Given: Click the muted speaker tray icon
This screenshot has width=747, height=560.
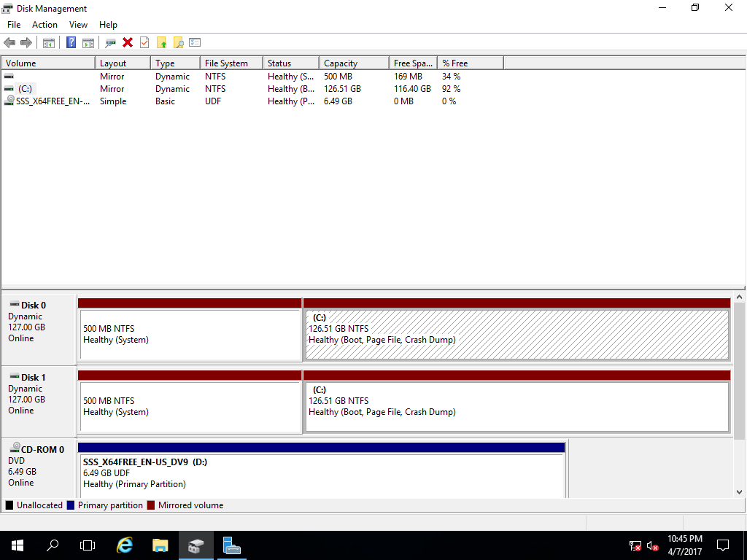Looking at the screenshot, I should point(653,545).
